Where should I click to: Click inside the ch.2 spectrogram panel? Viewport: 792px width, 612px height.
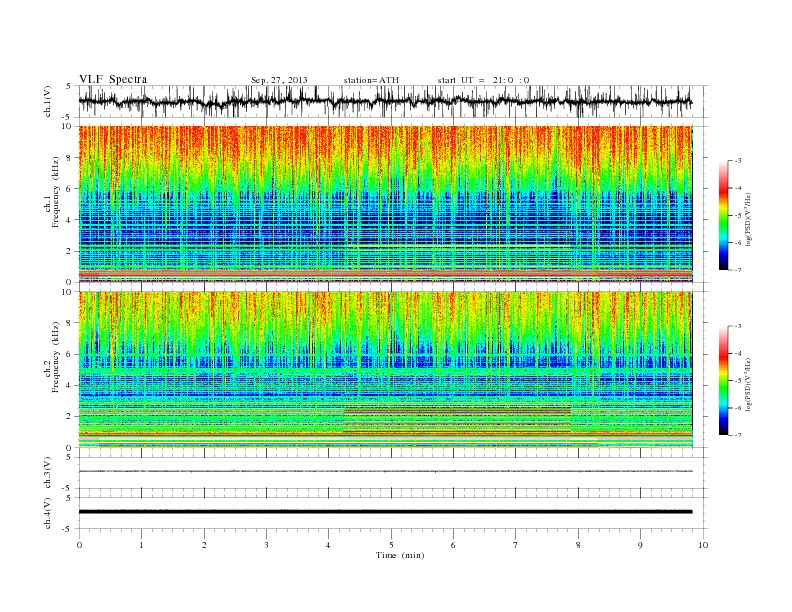(x=385, y=369)
